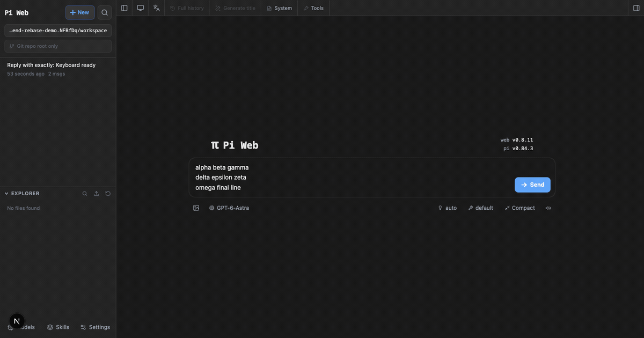Image resolution: width=644 pixels, height=338 pixels.
Task: Refresh the Explorer file list
Action: 108,194
